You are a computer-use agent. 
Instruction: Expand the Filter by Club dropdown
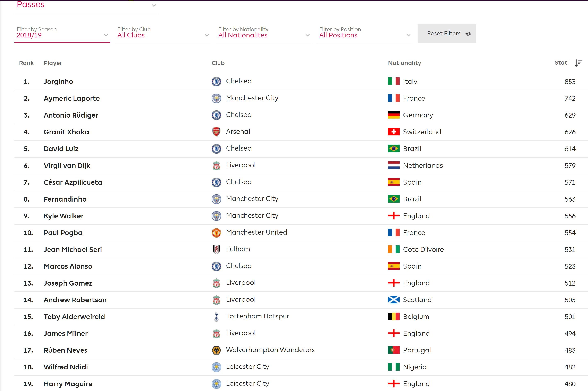pos(163,33)
